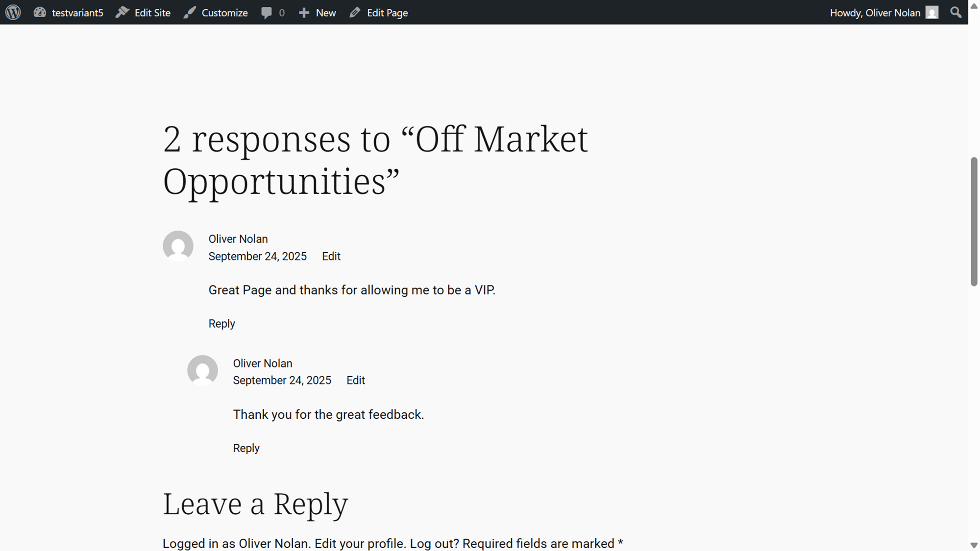Click the nested reply's avatar image
The height and width of the screenshot is (551, 980).
point(202,370)
